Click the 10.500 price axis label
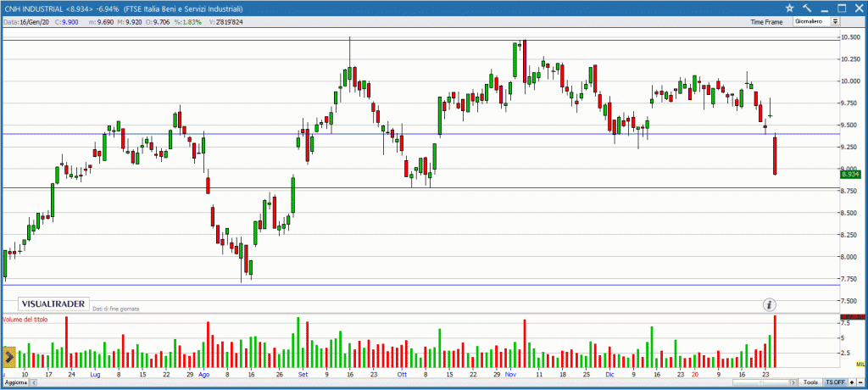 pos(851,37)
